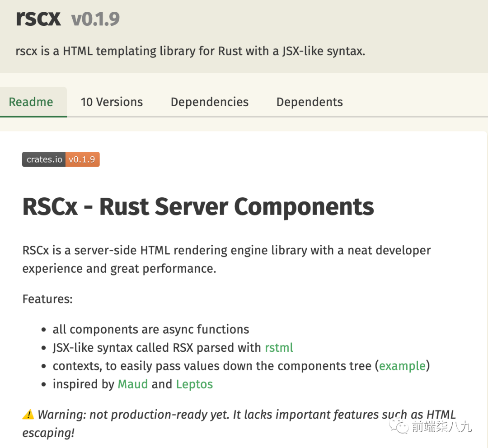Click the crates.io v0.1.9 badge
Screen dimensions: 488x448
[61, 159]
